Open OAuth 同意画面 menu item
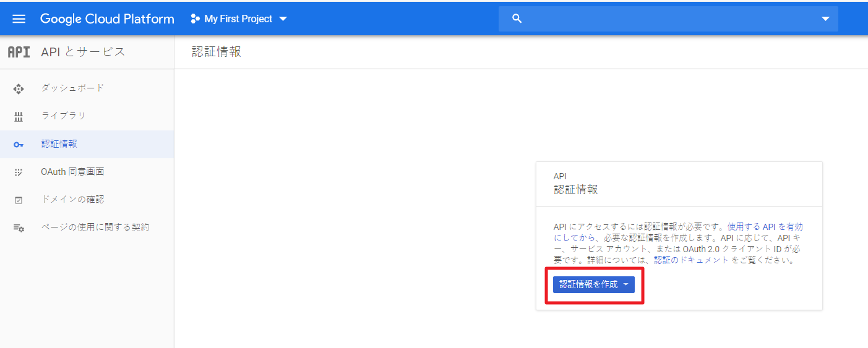This screenshot has width=868, height=348. coord(72,171)
